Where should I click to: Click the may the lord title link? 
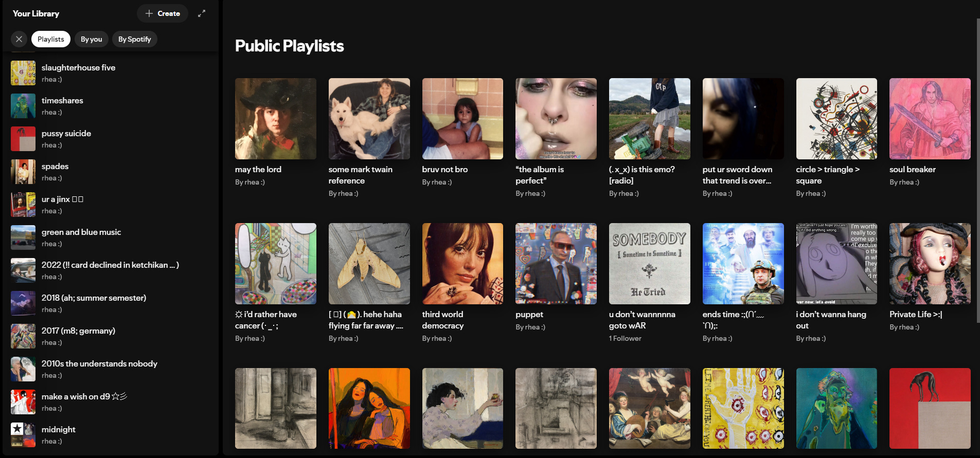(258, 169)
